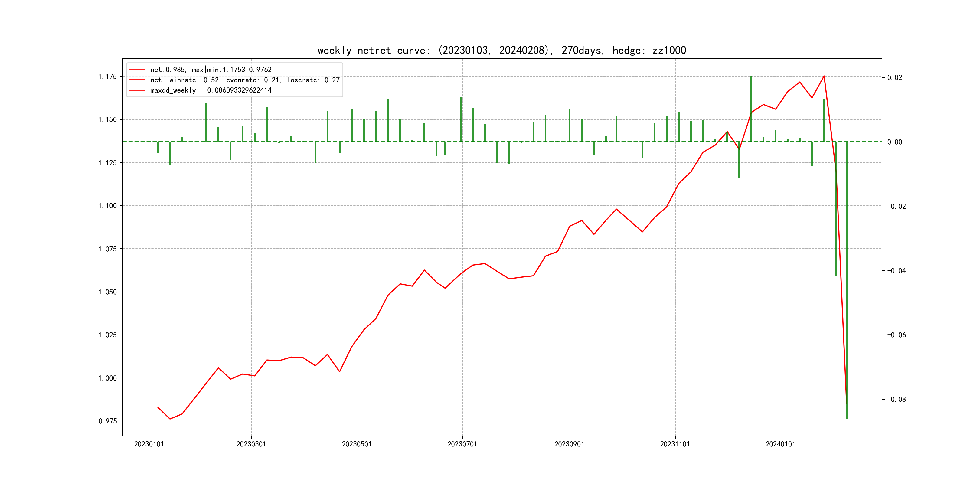Click the red line swatch beside maxdd_weekly
This screenshot has width=980, height=490.
(x=137, y=90)
